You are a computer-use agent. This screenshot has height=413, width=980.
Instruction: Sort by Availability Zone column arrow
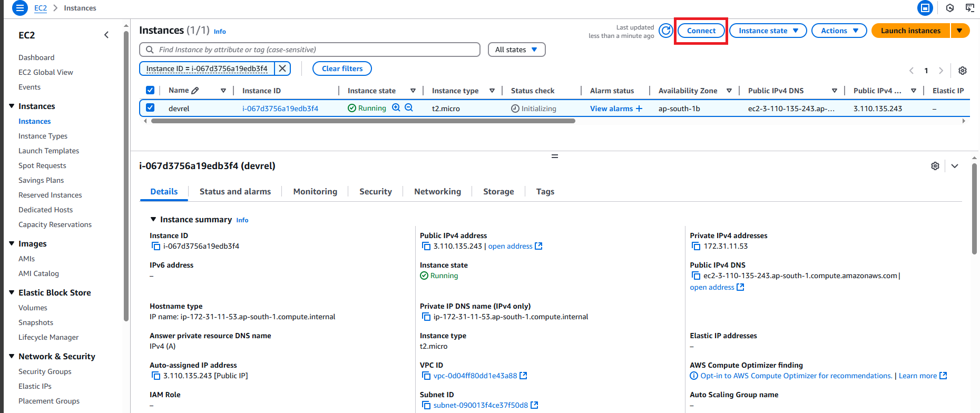point(729,91)
